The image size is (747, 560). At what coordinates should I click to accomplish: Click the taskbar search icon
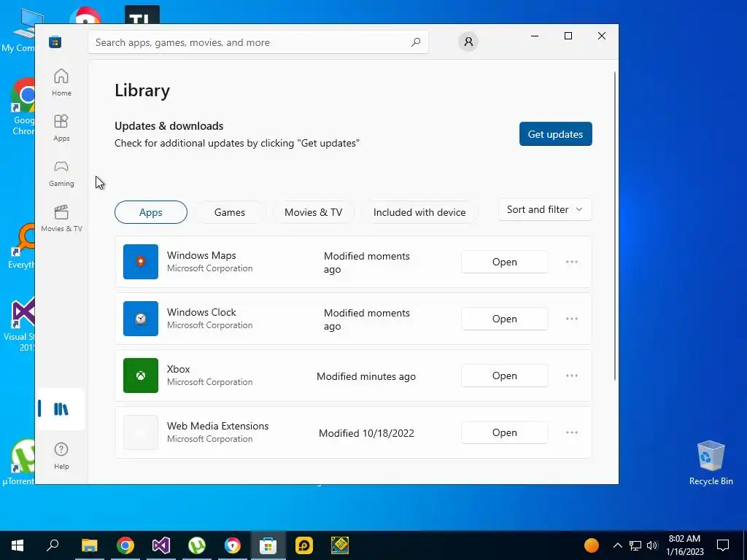(53, 545)
